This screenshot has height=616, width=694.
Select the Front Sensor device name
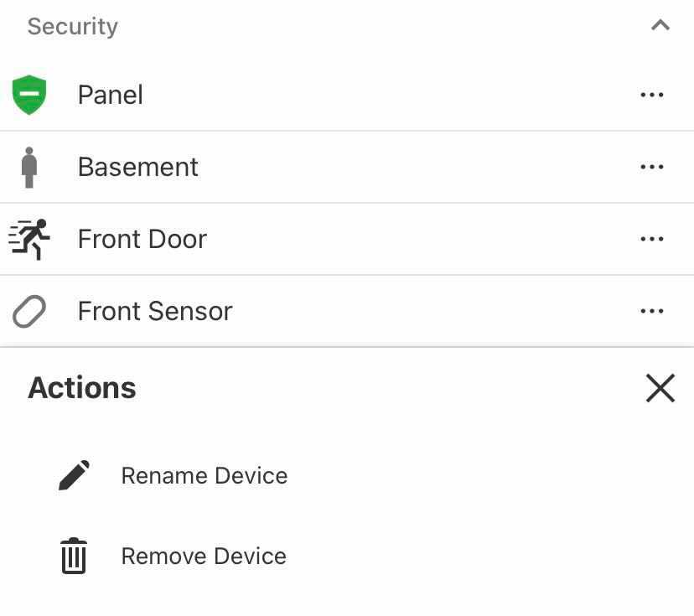tap(155, 311)
